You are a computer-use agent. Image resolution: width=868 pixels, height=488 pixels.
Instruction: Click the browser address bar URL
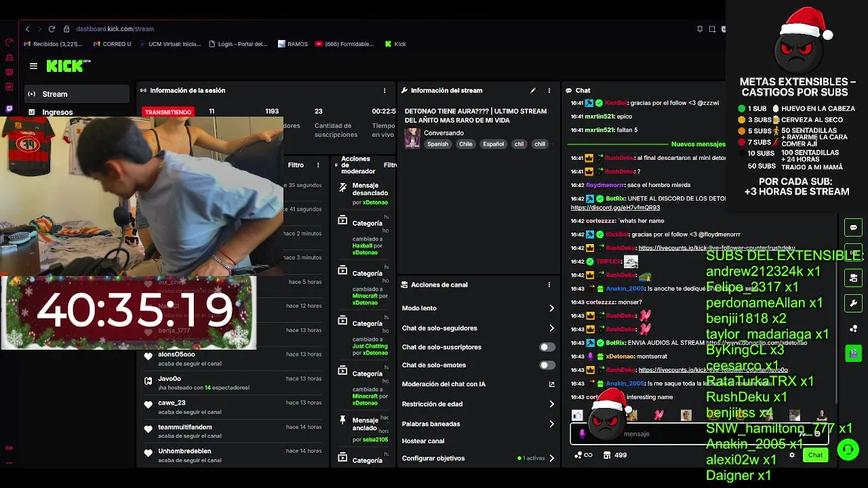pyautogui.click(x=115, y=29)
